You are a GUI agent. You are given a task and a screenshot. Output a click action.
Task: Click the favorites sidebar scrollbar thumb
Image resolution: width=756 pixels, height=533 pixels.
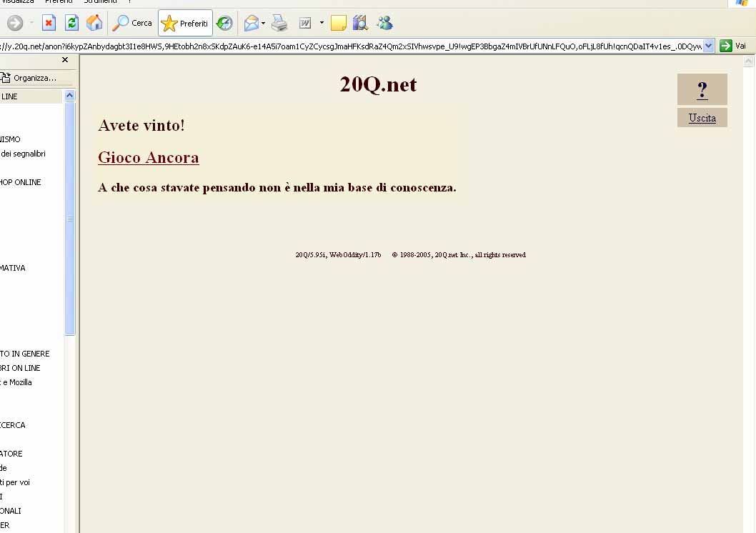70,218
